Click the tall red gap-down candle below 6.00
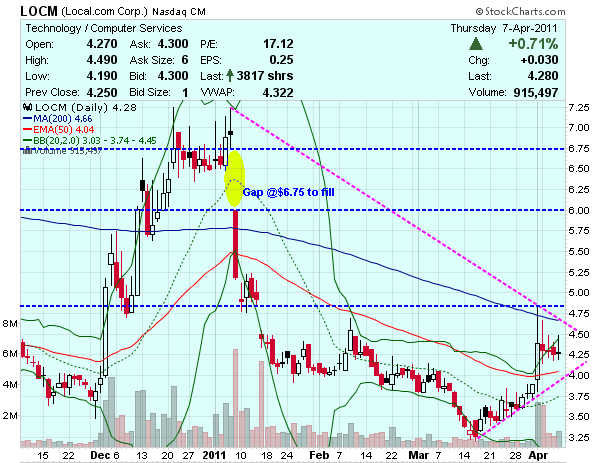The image size is (599, 463). pos(235,244)
